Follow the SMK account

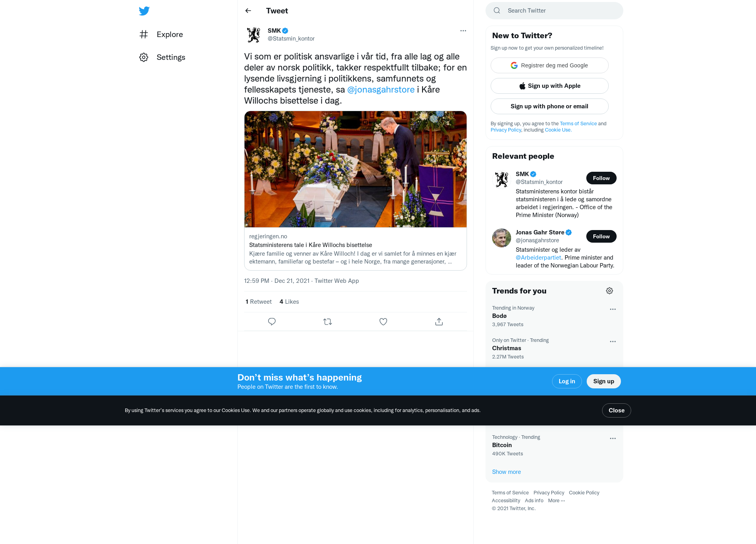point(601,178)
